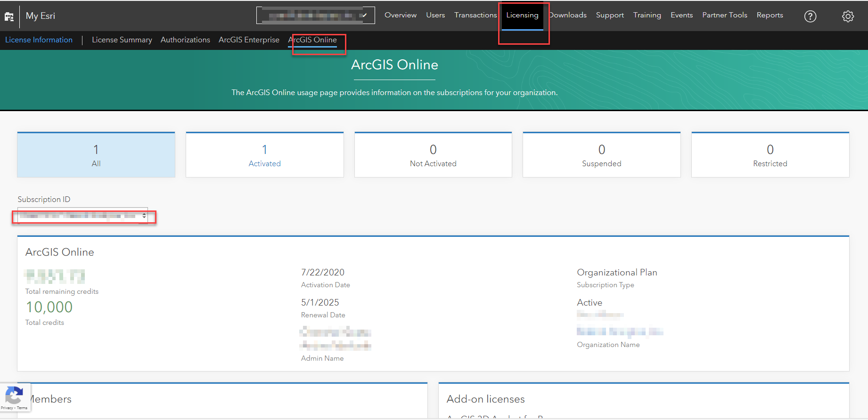Click the 7/22/2020 activation date

pos(323,273)
